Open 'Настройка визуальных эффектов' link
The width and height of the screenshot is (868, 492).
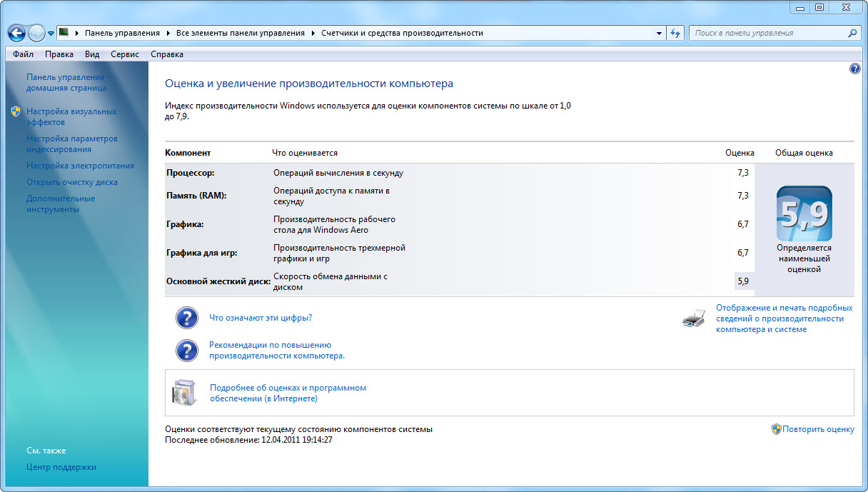pos(71,116)
